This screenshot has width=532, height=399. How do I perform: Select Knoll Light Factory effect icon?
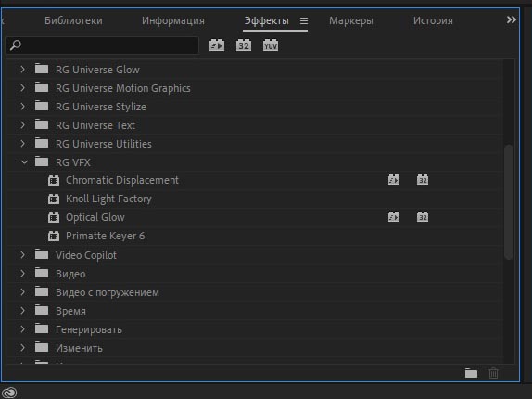tap(54, 199)
